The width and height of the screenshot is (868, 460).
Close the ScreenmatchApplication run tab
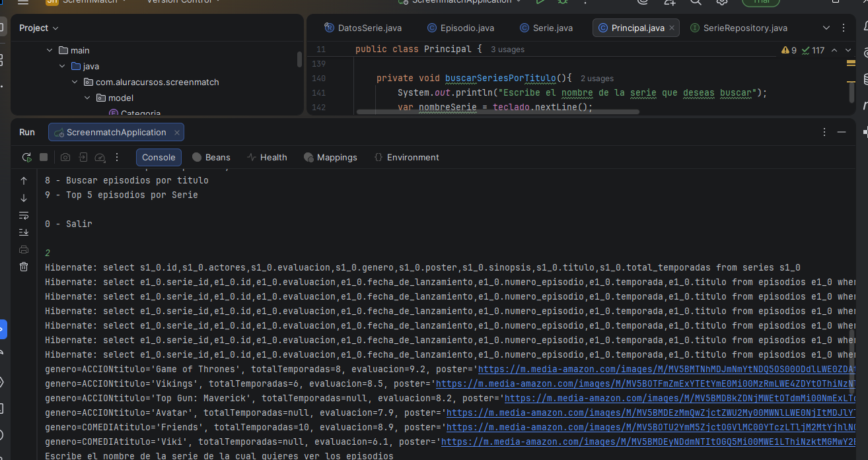pos(177,133)
